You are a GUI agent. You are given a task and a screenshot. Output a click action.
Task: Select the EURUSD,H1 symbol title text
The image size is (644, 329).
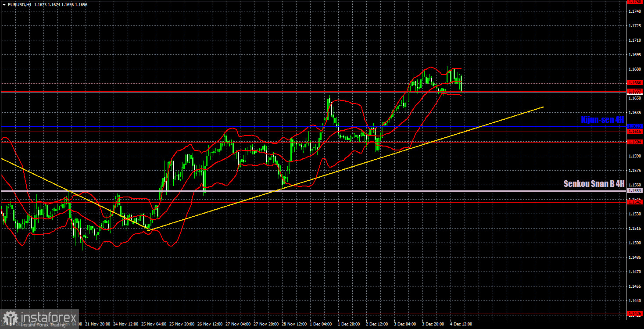point(20,4)
